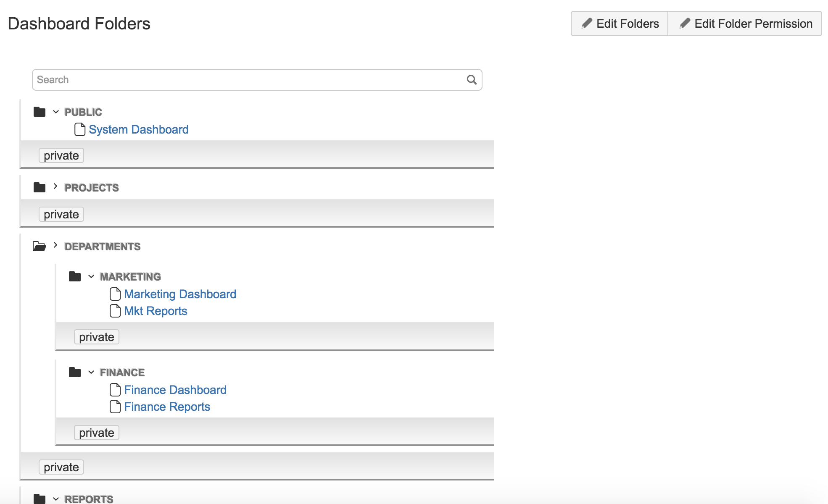
Task: Open the Marketing Dashboard link
Action: tap(180, 294)
